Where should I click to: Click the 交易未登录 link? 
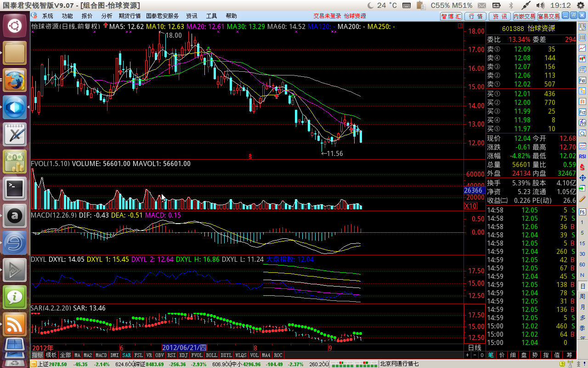[x=328, y=16]
